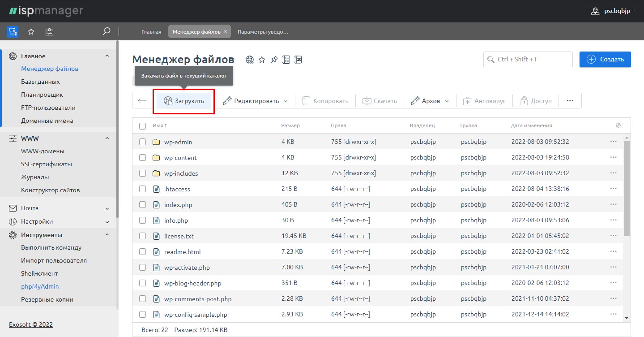The image size is (644, 337).
Task: Click the document list icon beside the title
Action: (286, 60)
